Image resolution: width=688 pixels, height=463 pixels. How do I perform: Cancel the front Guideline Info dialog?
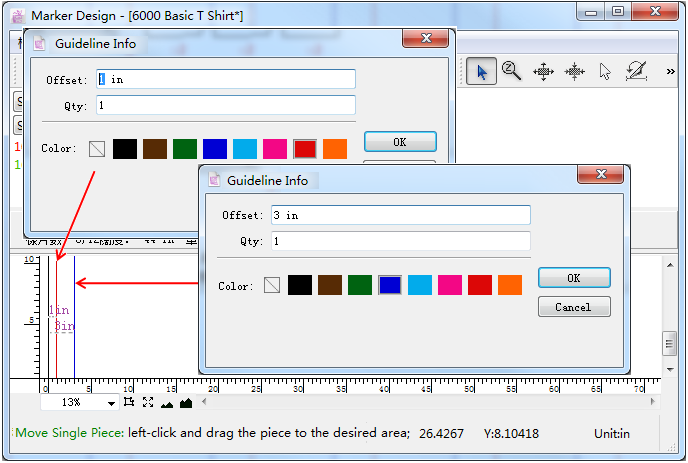tap(573, 307)
